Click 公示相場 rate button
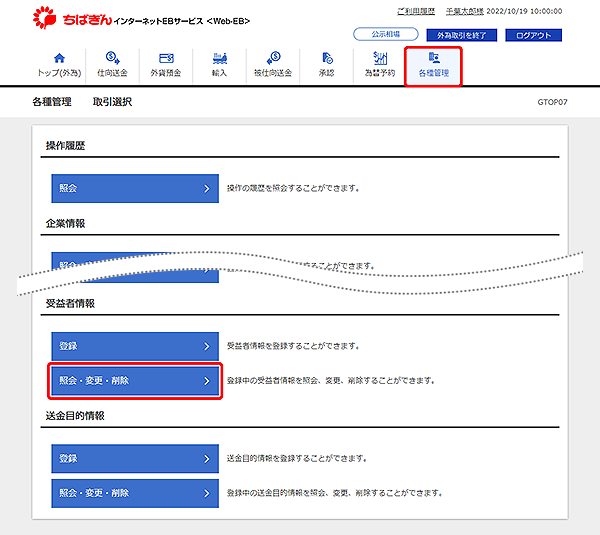 coord(386,34)
